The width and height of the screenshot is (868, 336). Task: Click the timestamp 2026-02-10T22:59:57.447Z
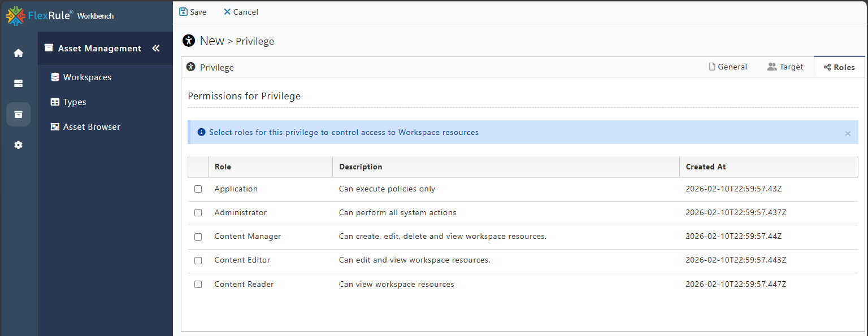tap(736, 284)
